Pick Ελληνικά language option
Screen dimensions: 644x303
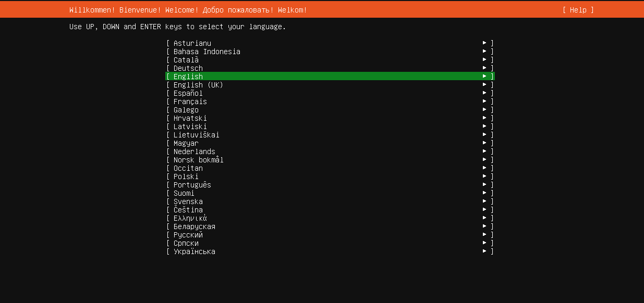[190, 218]
